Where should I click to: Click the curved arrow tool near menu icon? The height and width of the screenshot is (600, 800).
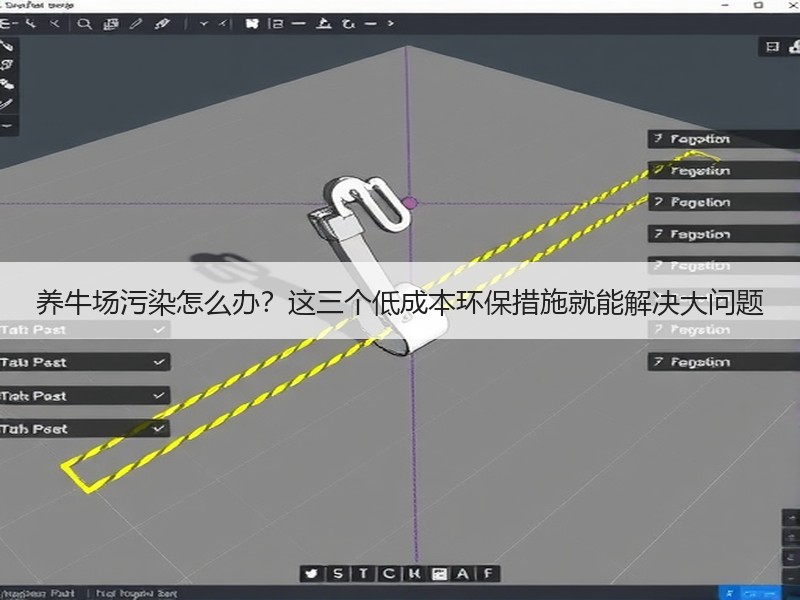31,23
